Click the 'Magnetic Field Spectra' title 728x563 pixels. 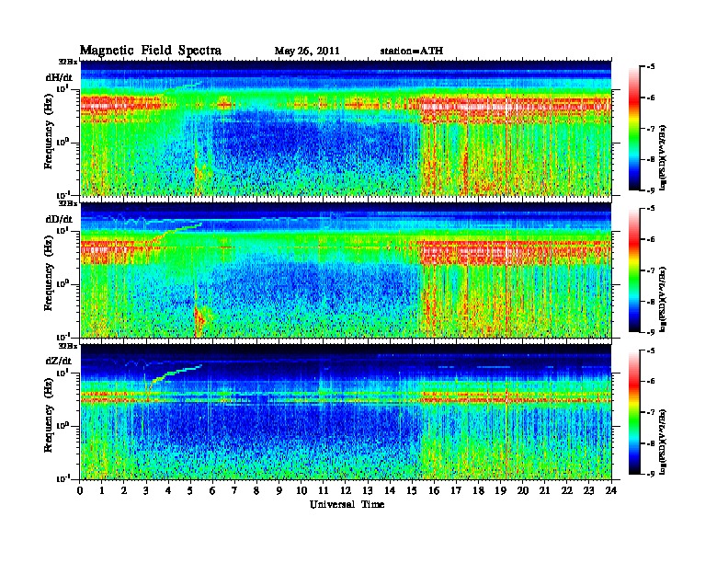(151, 51)
